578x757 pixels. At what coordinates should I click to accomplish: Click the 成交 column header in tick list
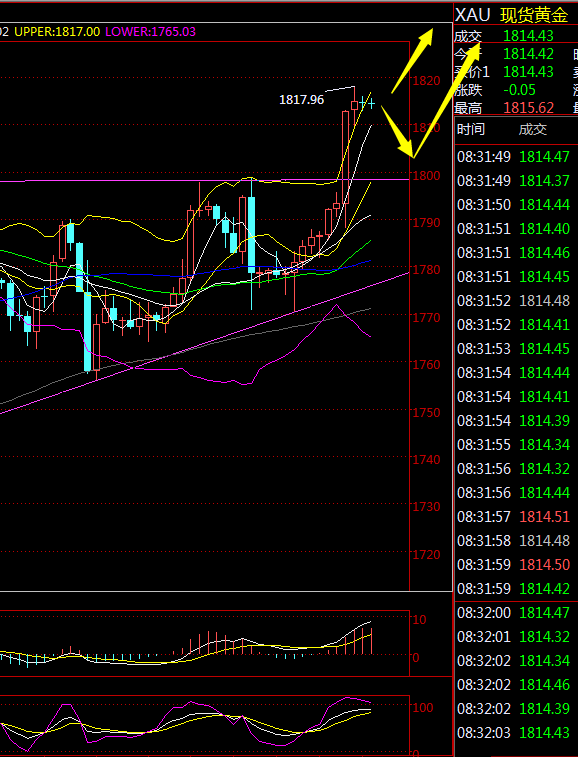point(533,129)
